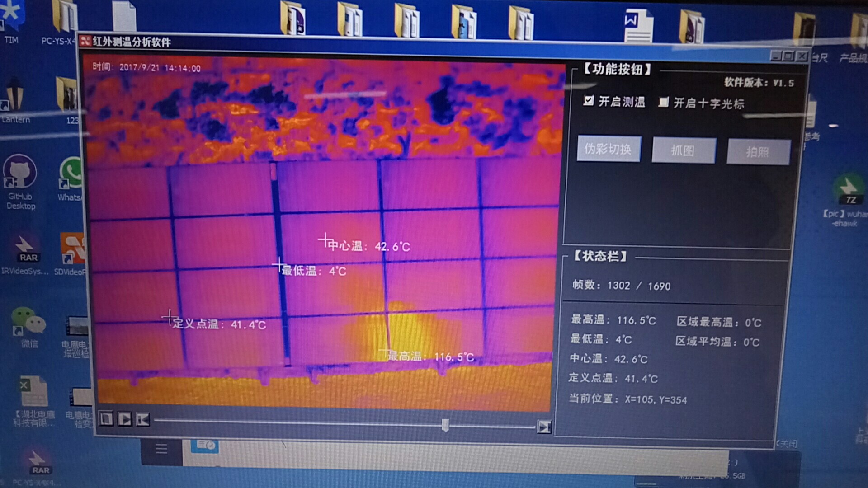Click the hamburger menu icon below window
The width and height of the screenshot is (868, 488).
(161, 449)
